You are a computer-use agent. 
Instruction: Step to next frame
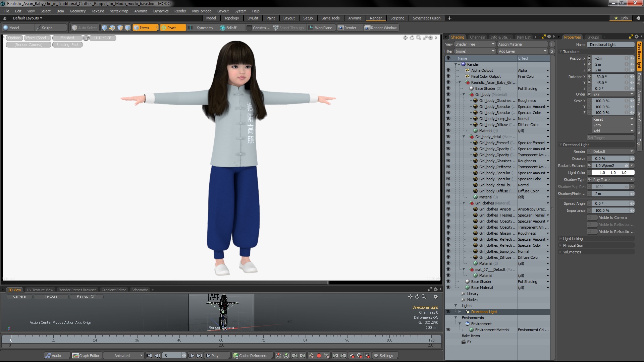tap(191, 356)
